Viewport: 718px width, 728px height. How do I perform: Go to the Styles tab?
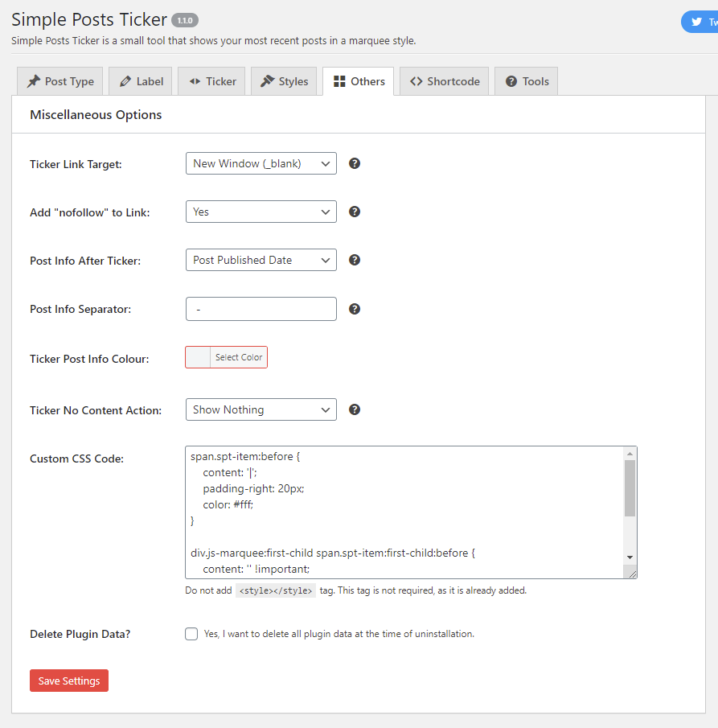(x=284, y=81)
